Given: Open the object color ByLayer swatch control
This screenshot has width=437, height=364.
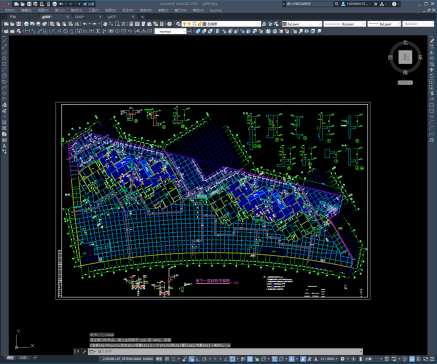Looking at the screenshot, I should 302,24.
